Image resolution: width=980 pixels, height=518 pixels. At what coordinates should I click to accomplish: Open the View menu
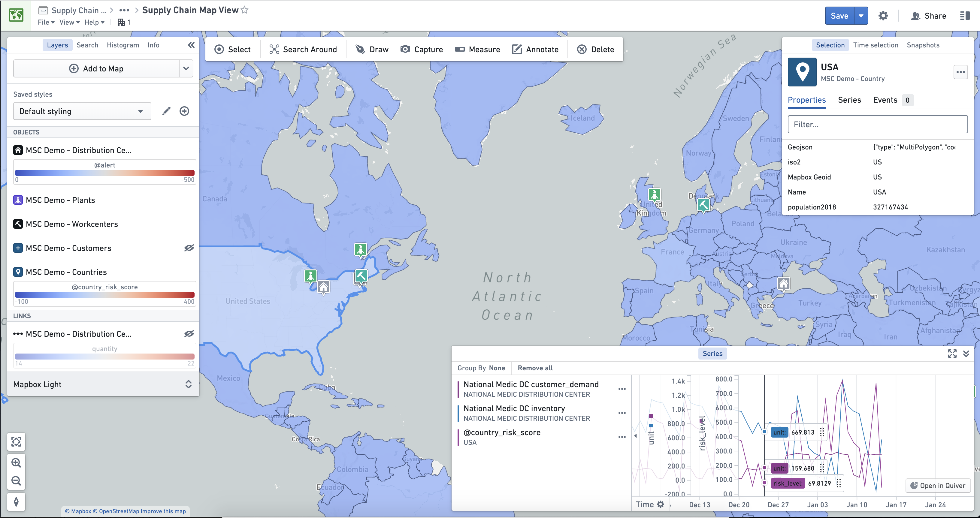point(70,22)
